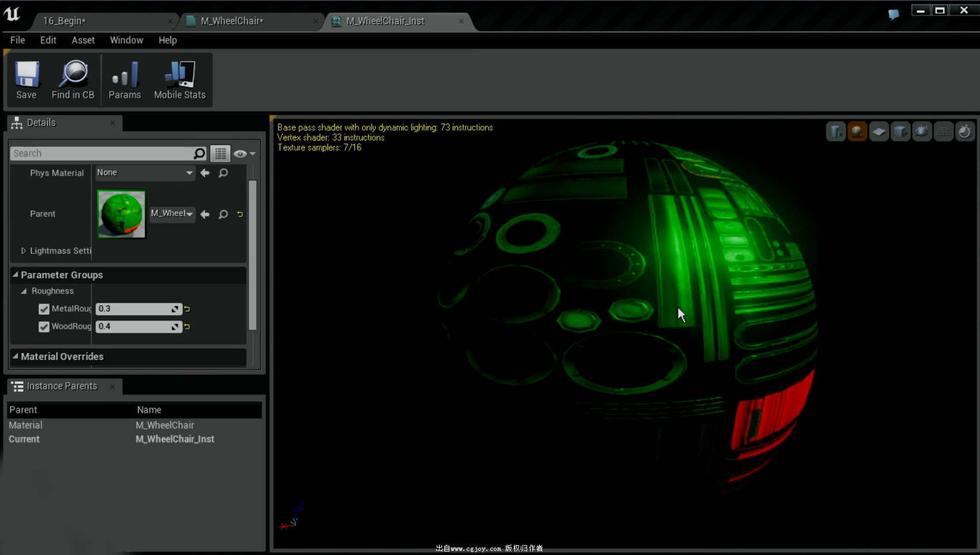Click 'Texture samplers: 7/16' stat text
Viewport: 980px width, 555px height.
point(319,147)
